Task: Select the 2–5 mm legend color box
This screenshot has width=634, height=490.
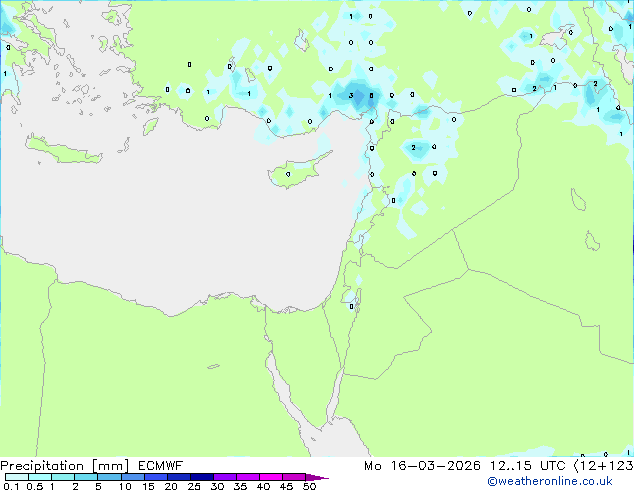Action: [86, 477]
